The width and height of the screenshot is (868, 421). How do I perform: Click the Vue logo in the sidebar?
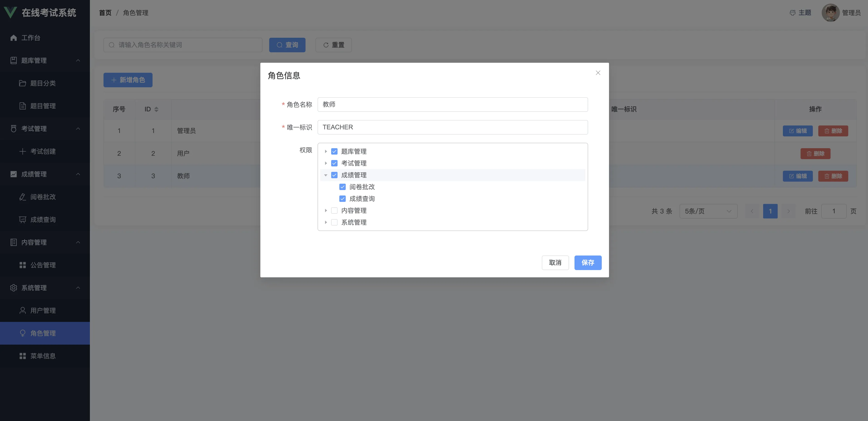tap(10, 13)
